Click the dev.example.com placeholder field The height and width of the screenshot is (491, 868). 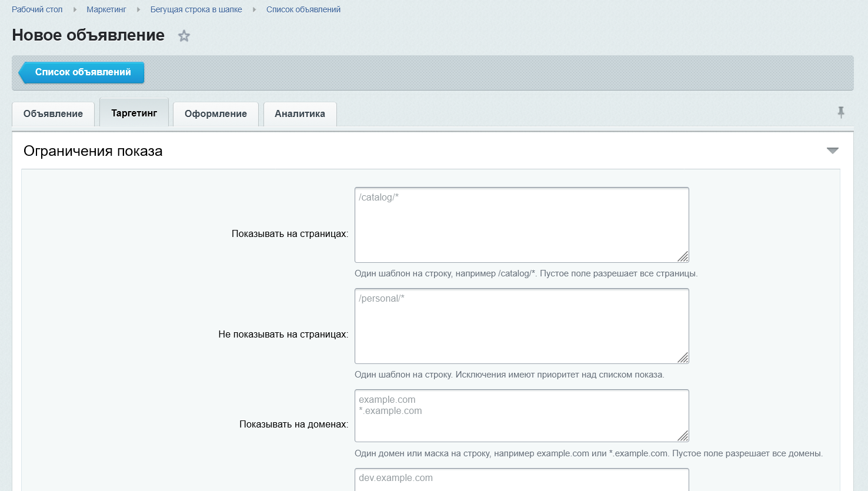coord(522,480)
